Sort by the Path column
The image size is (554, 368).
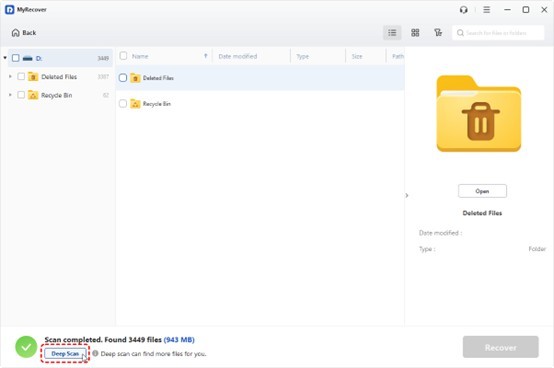click(x=398, y=56)
